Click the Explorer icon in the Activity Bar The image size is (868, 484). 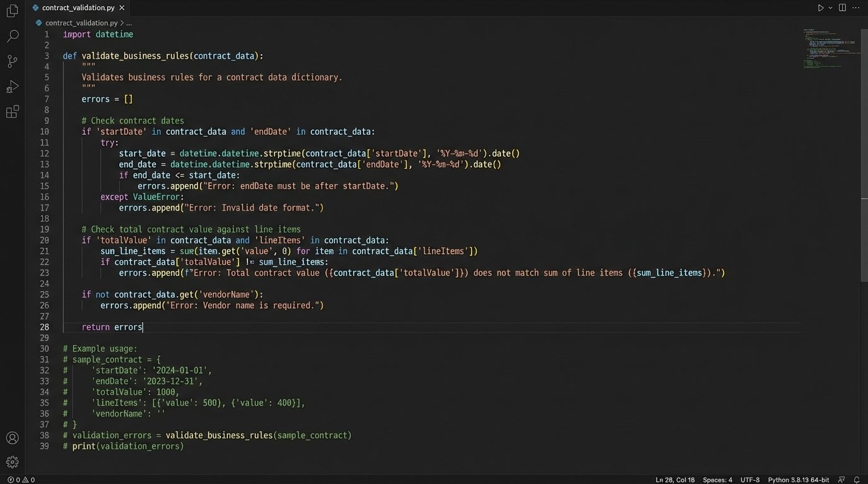(x=13, y=11)
